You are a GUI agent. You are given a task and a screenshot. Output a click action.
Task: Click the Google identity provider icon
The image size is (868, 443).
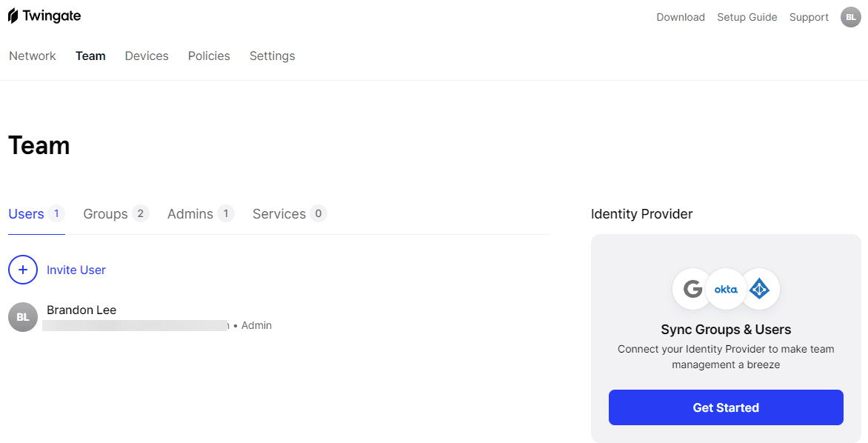(692, 289)
